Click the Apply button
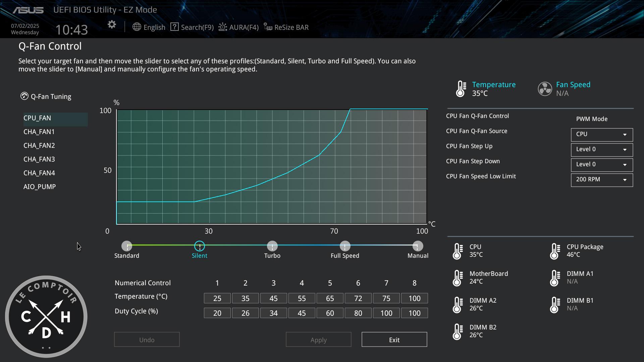 point(318,340)
